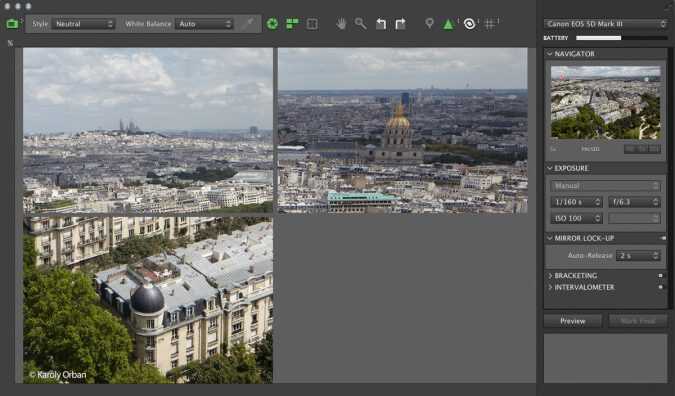Collapse the EXPOSURE panel
The height and width of the screenshot is (396, 675).
[549, 168]
